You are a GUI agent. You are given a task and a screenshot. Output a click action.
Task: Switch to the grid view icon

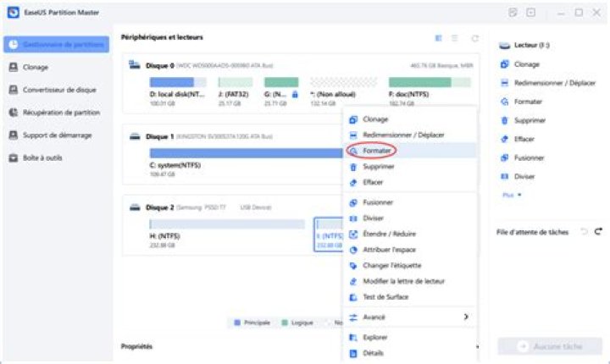439,38
